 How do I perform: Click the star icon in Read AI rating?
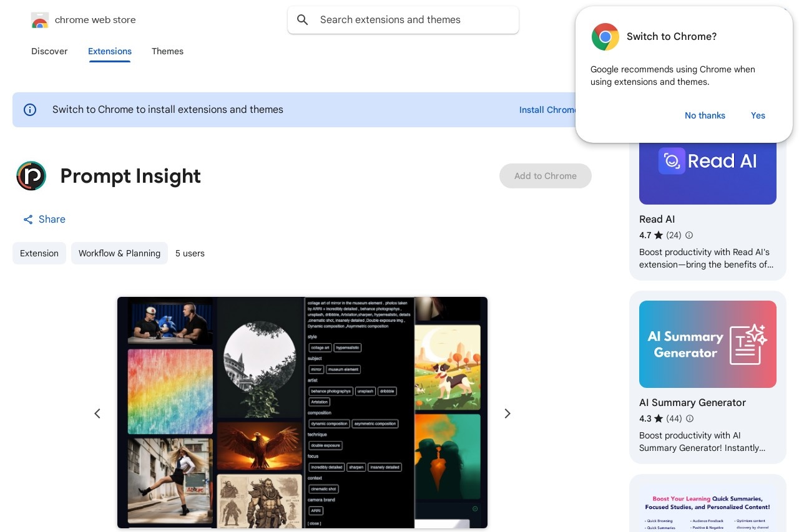click(659, 235)
